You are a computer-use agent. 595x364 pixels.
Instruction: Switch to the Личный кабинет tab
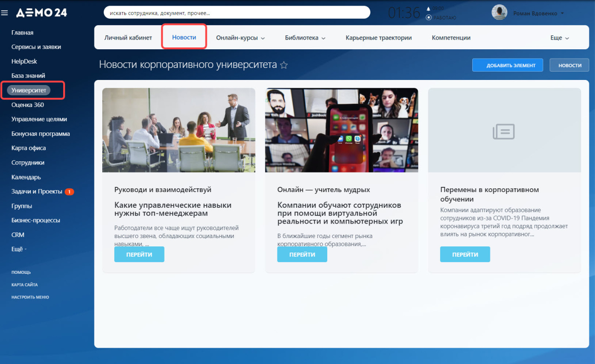coord(128,38)
